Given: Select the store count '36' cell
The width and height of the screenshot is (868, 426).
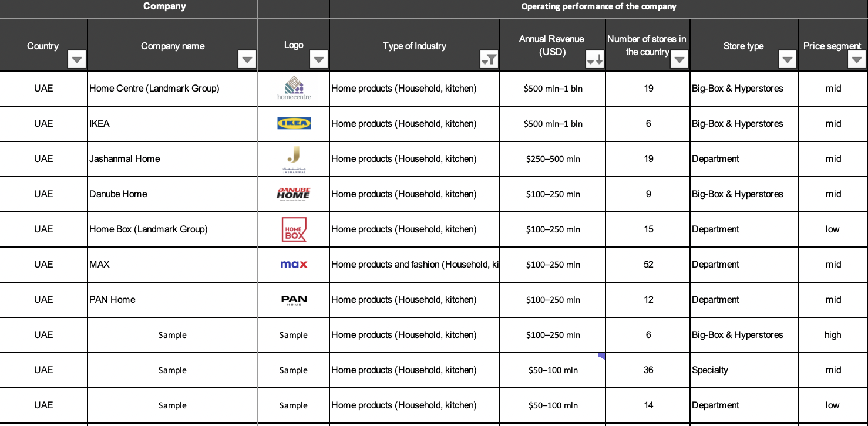Looking at the screenshot, I should pyautogui.click(x=648, y=370).
